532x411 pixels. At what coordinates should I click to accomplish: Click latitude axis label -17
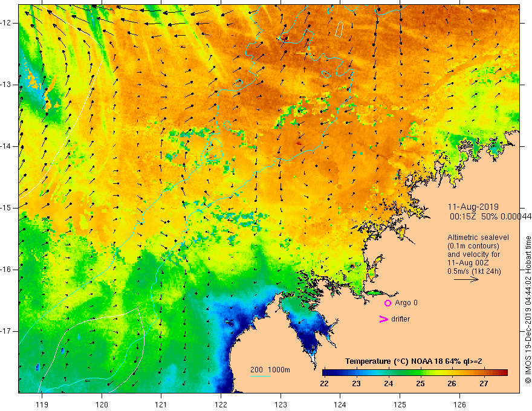click(6, 331)
